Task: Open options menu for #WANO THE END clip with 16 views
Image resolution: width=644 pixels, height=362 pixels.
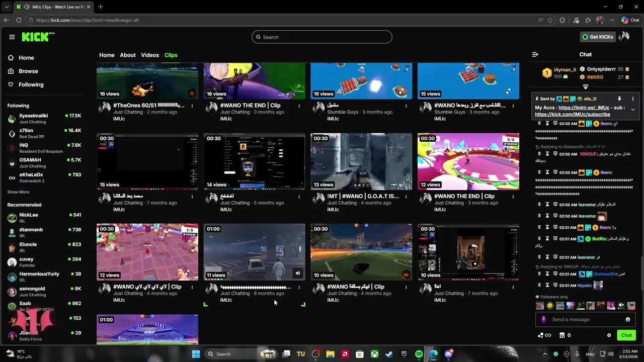Action: (299, 106)
